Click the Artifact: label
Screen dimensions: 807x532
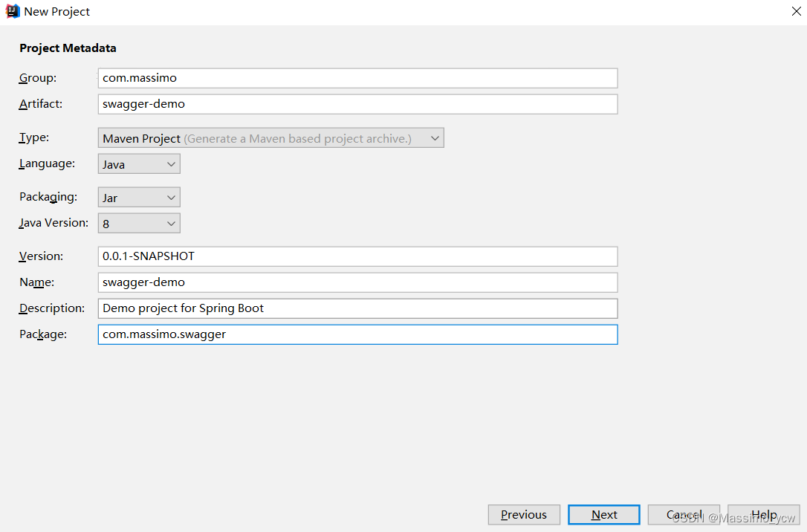41,103
